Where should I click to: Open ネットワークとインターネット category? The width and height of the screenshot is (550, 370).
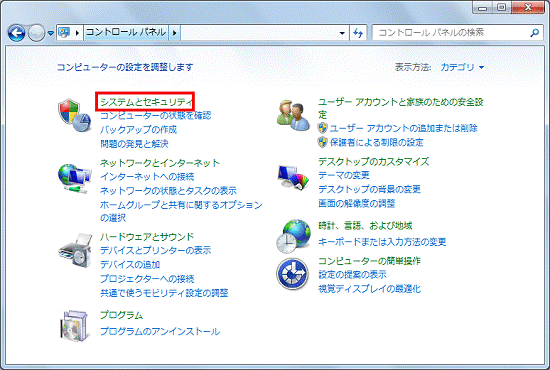tap(160, 163)
